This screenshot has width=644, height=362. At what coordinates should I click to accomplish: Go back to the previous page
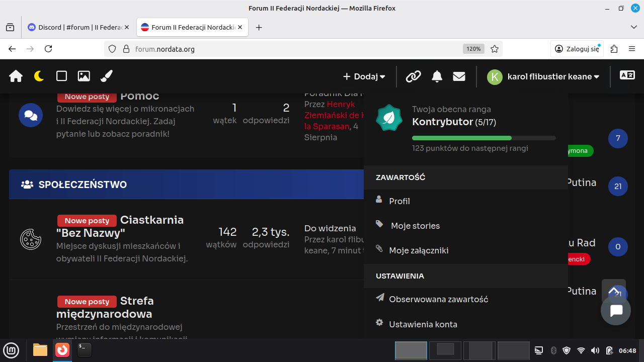12,49
